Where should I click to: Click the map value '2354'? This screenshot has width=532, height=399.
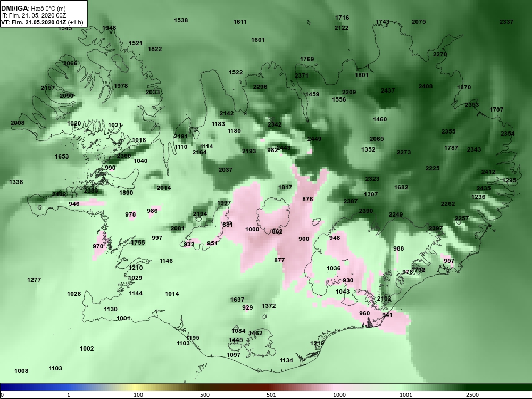(x=507, y=134)
